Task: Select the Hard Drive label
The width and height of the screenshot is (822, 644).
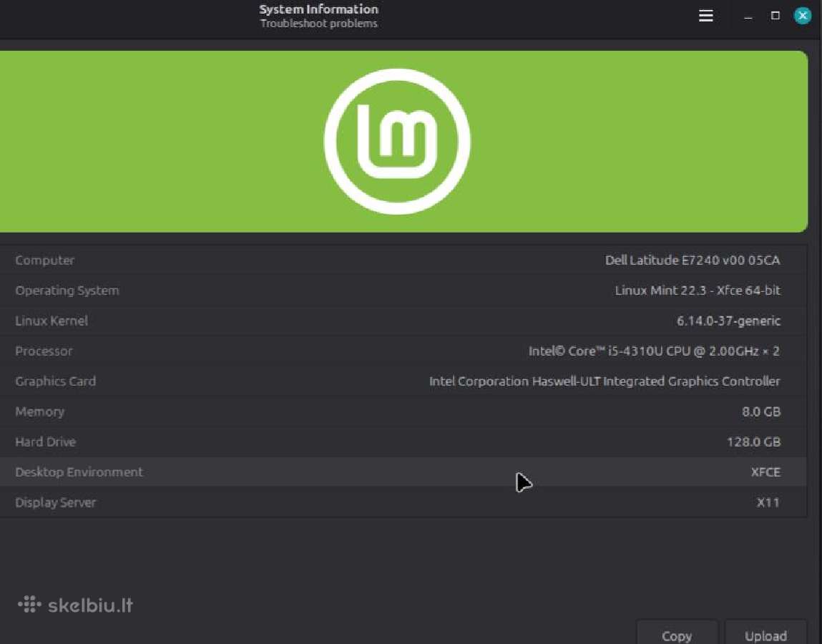Action: (x=46, y=442)
